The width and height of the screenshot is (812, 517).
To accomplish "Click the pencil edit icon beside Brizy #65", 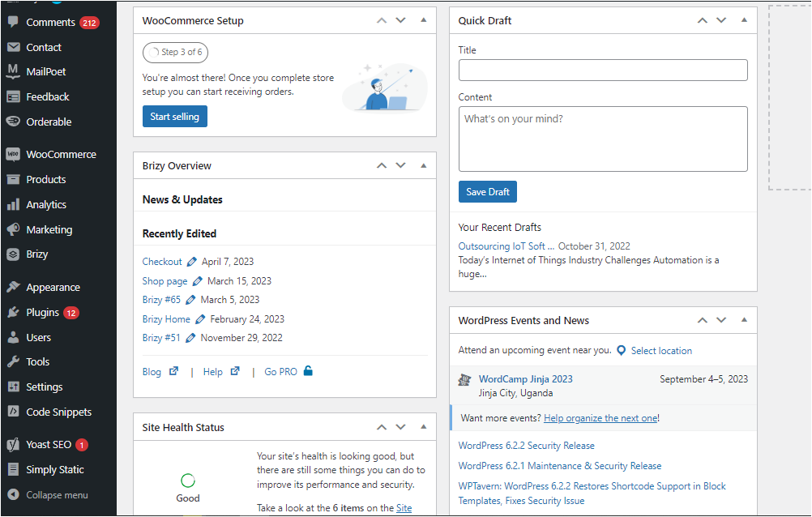I will [190, 300].
